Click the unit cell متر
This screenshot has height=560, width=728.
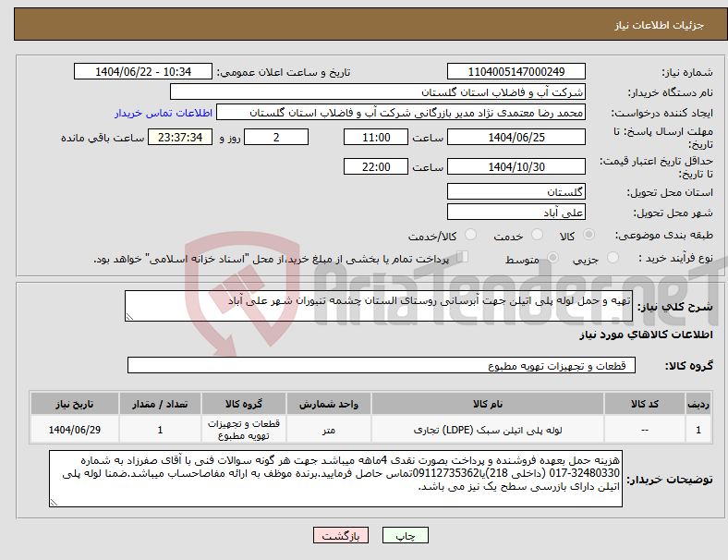click(329, 430)
